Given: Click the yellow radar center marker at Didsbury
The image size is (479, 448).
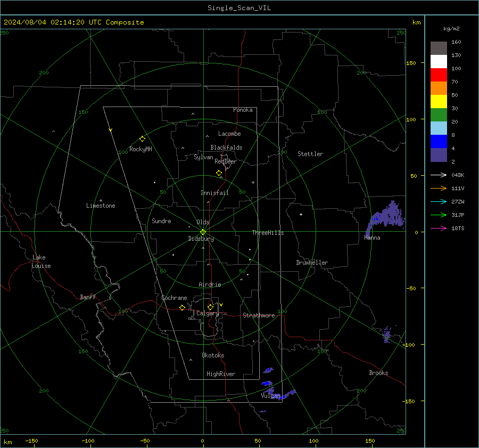Looking at the screenshot, I should (x=203, y=232).
